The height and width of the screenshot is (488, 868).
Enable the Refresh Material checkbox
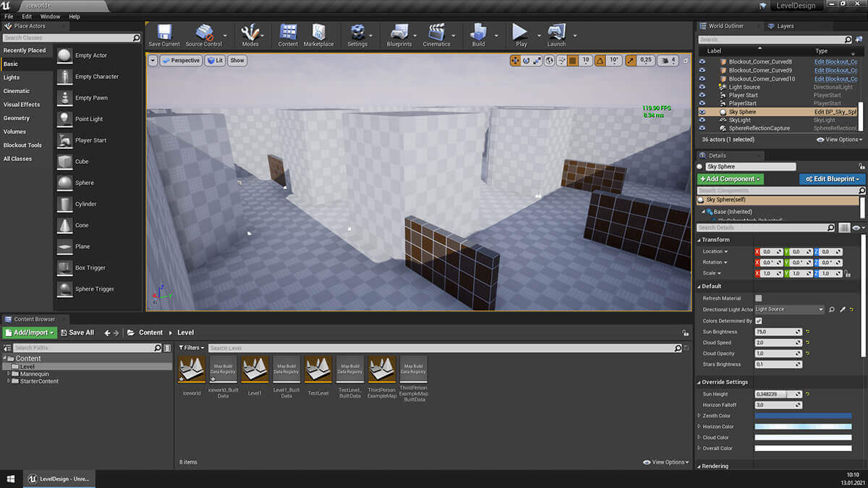(758, 298)
